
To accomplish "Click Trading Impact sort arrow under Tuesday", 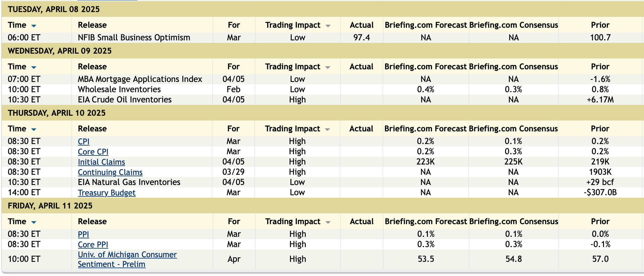I will tap(328, 26).
